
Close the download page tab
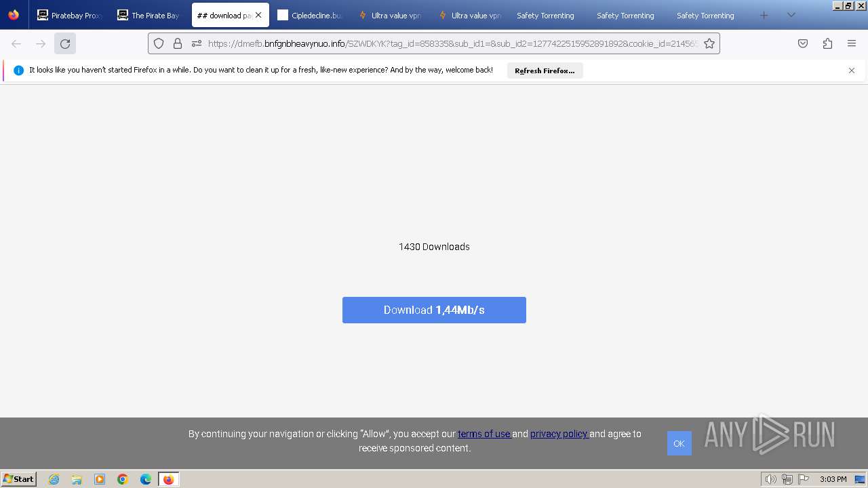(258, 15)
